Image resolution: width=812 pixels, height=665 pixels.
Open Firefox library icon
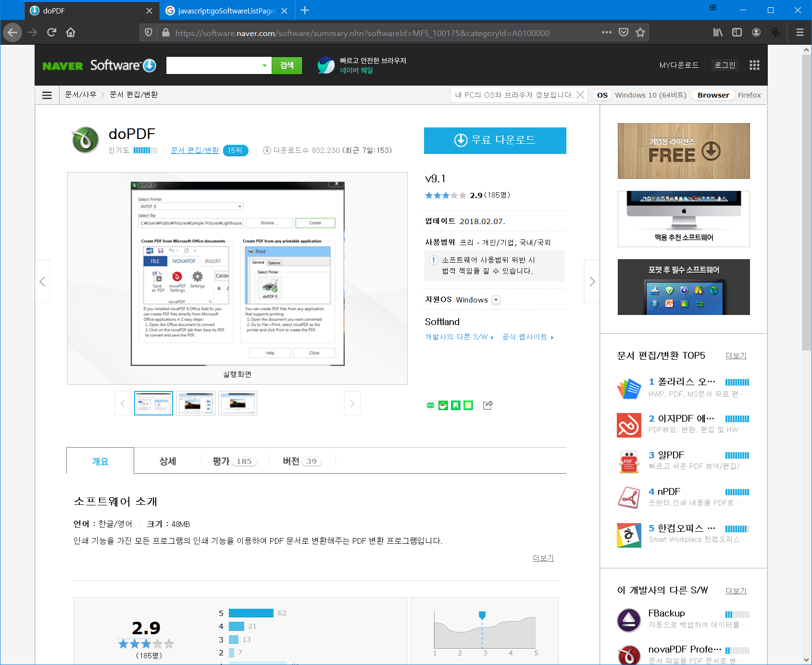(x=718, y=32)
